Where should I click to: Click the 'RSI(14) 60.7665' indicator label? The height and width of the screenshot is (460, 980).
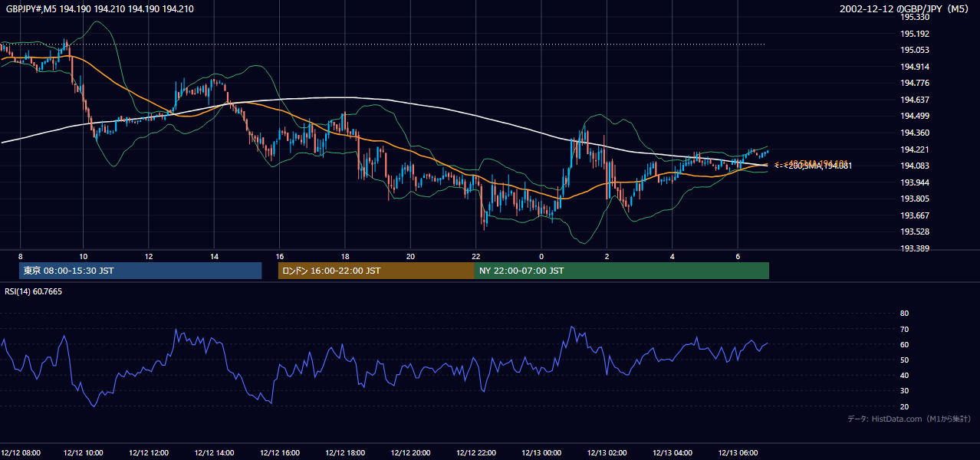pyautogui.click(x=34, y=291)
